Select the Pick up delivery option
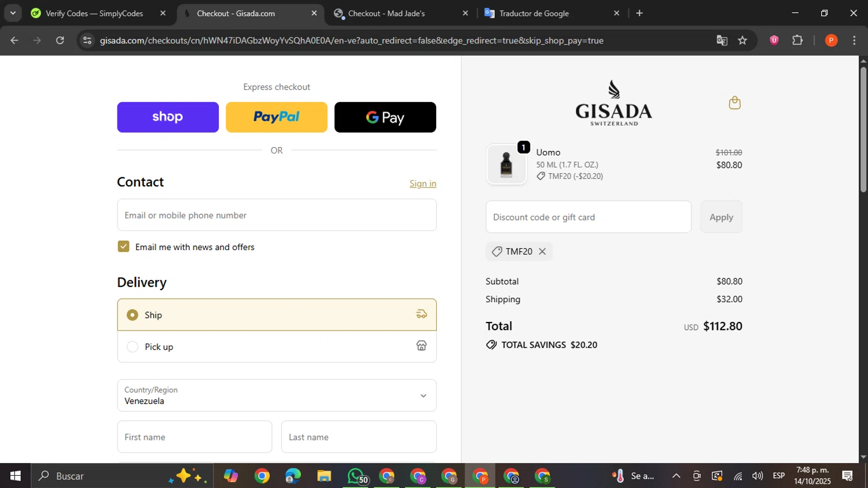The image size is (868, 488). coord(277,347)
